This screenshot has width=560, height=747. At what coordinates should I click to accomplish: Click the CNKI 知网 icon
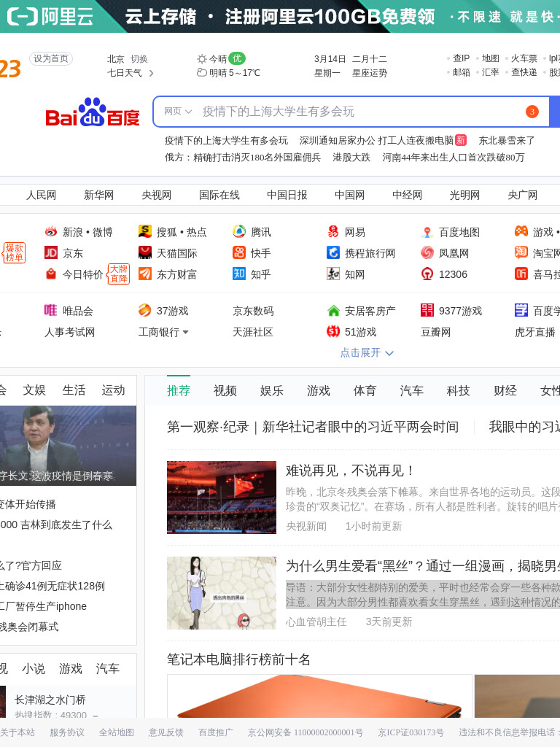[x=332, y=274]
